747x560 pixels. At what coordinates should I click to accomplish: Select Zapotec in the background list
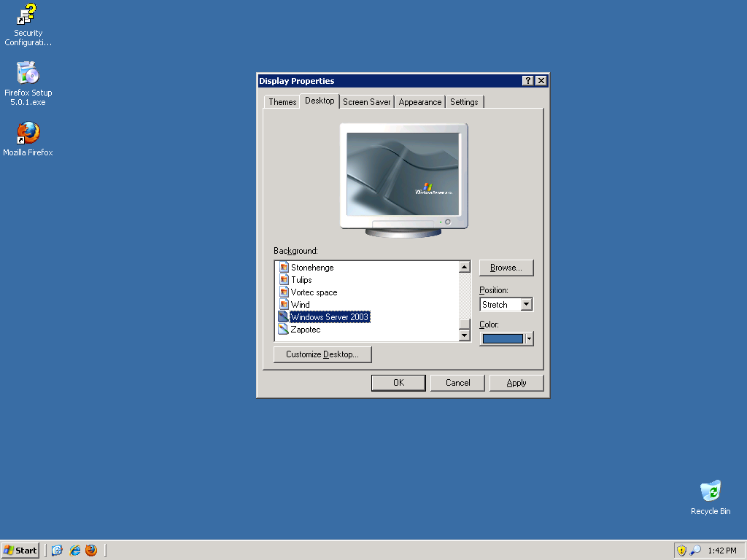[x=306, y=330]
